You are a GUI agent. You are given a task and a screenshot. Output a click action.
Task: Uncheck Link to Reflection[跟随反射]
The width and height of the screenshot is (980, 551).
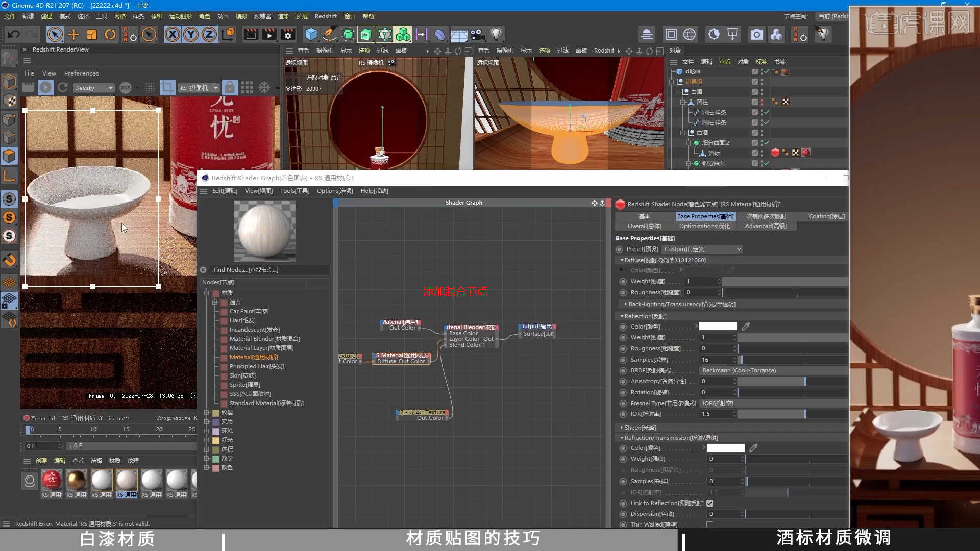pos(709,503)
